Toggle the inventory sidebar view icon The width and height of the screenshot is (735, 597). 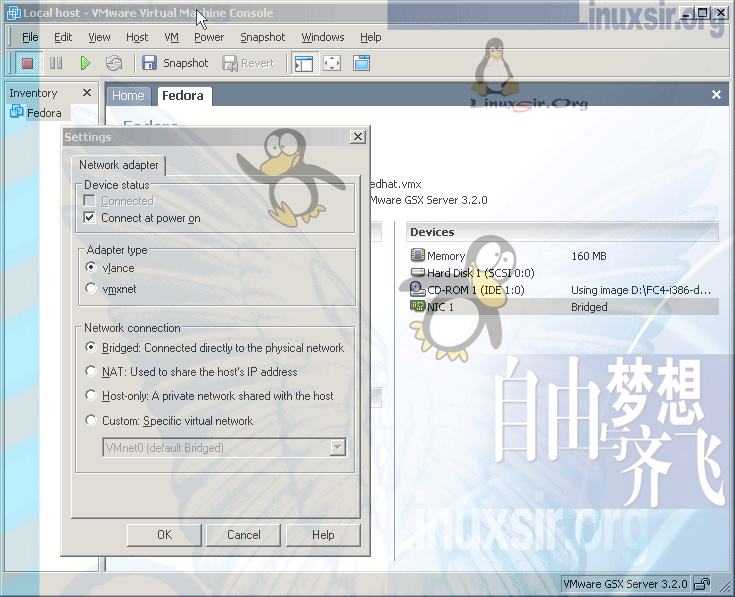click(304, 63)
